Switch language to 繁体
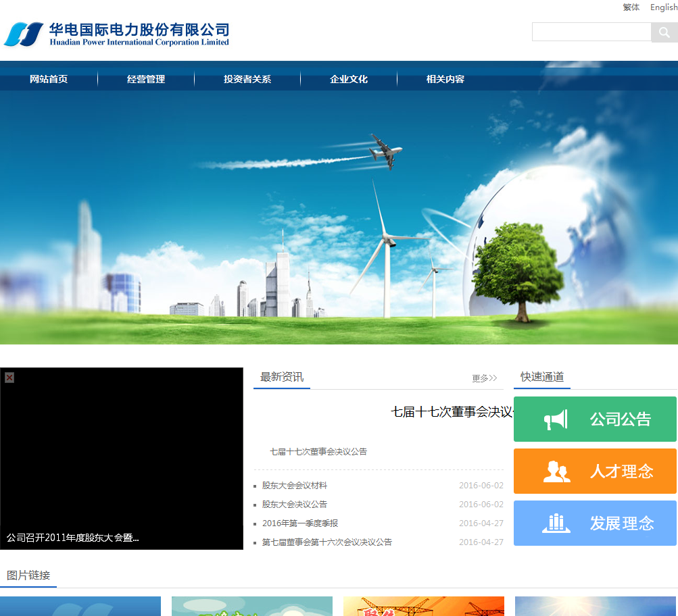Viewport: 678px width, 616px height. (631, 7)
